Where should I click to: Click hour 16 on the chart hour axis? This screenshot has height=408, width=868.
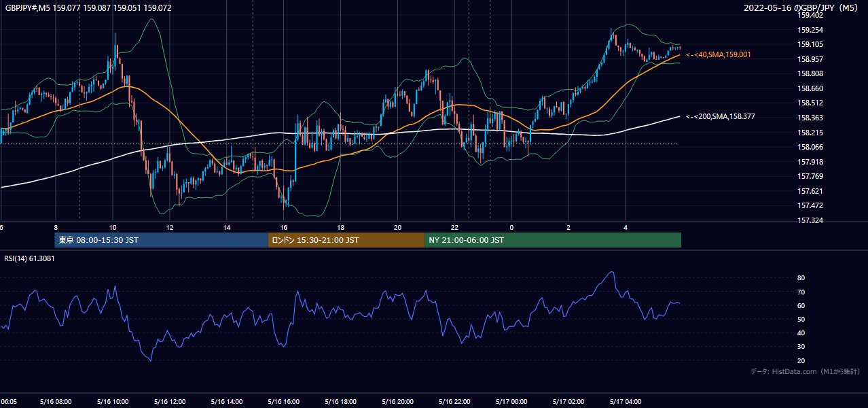tap(284, 228)
